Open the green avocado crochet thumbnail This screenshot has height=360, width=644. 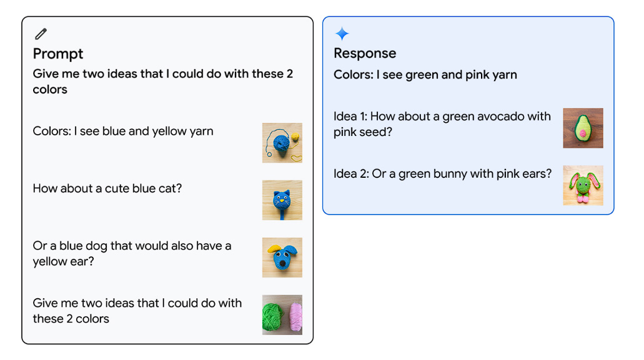tap(583, 128)
